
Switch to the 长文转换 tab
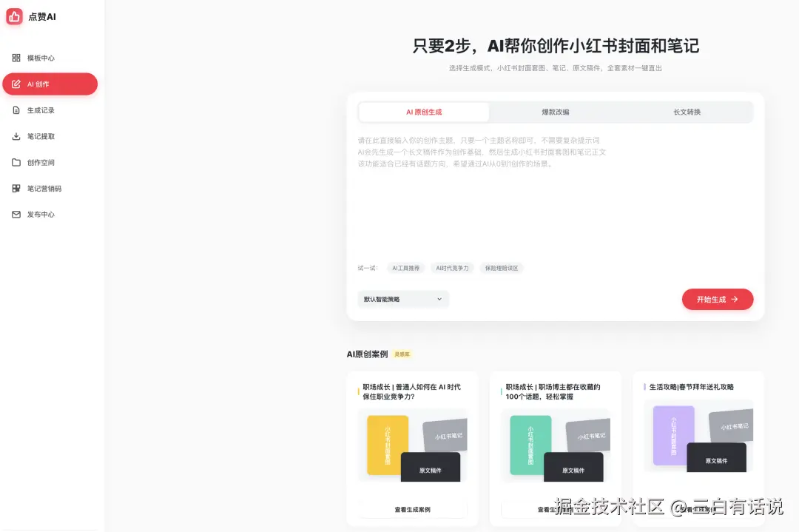[687, 111]
